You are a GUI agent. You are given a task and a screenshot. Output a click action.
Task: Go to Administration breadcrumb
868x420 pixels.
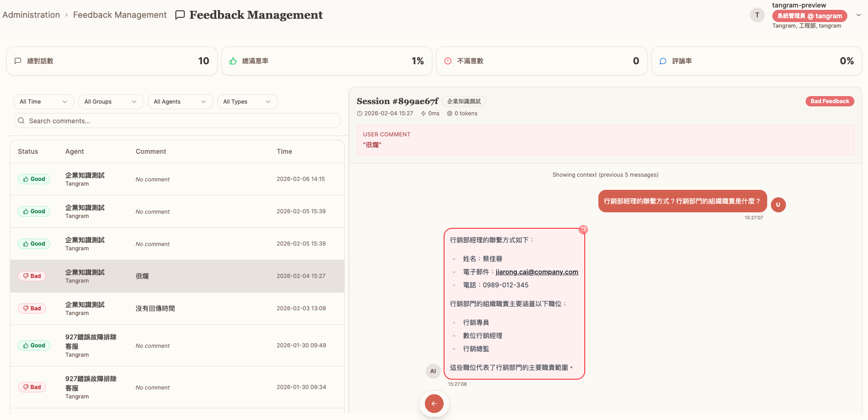[x=31, y=15]
